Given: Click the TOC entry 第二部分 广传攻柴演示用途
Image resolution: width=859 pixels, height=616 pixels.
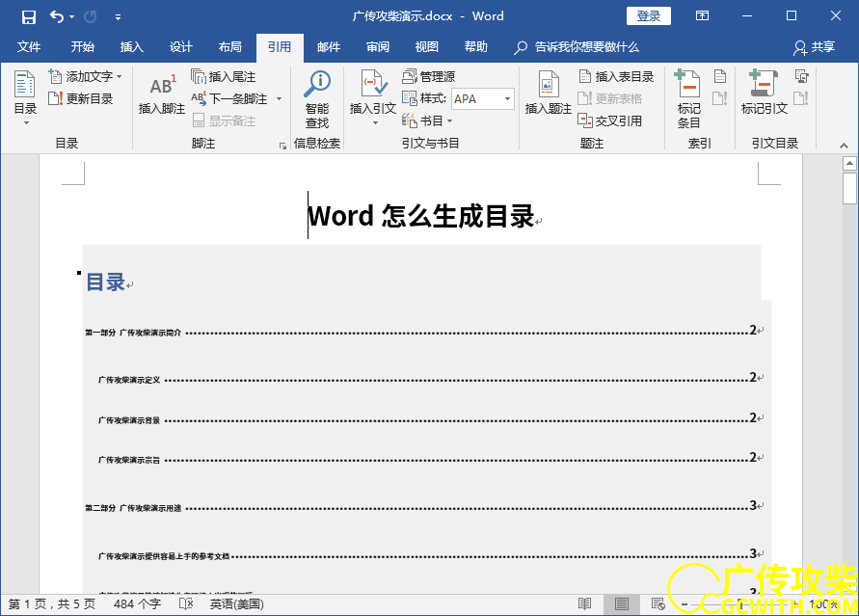Looking at the screenshot, I should pyautogui.click(x=133, y=508).
